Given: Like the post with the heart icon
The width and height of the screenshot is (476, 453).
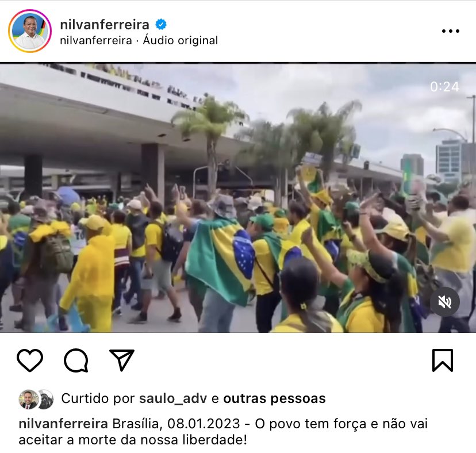Looking at the screenshot, I should (x=30, y=360).
